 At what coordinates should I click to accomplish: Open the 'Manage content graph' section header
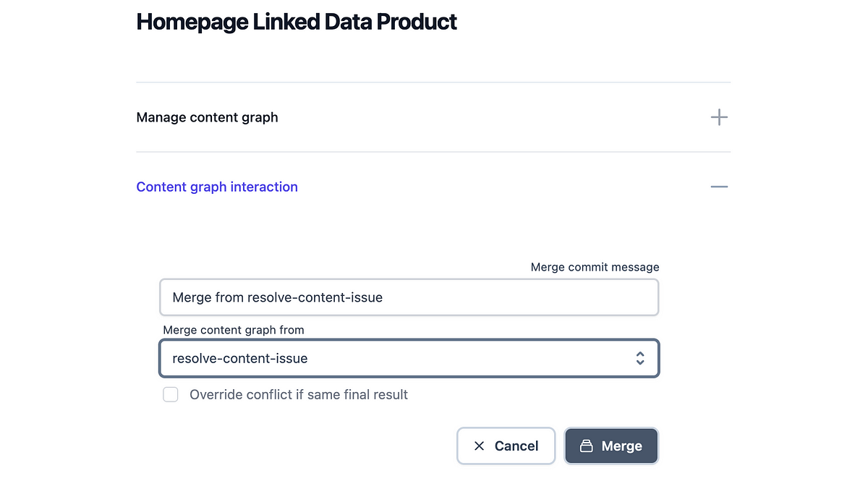tap(207, 117)
